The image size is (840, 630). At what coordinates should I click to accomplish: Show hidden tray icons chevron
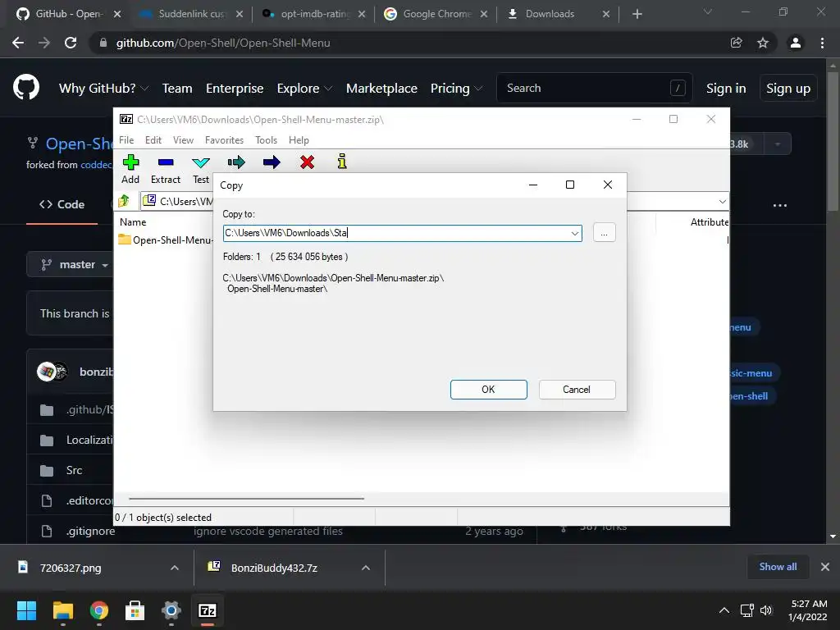(724, 610)
